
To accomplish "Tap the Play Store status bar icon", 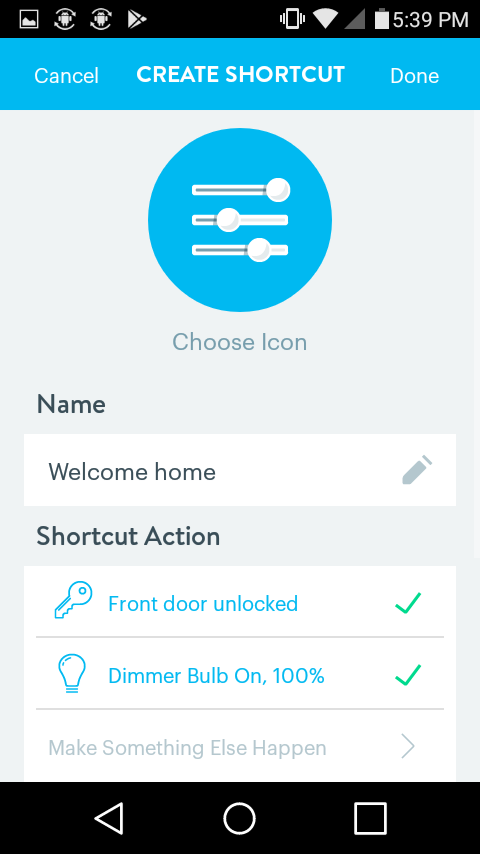I will pos(137,20).
